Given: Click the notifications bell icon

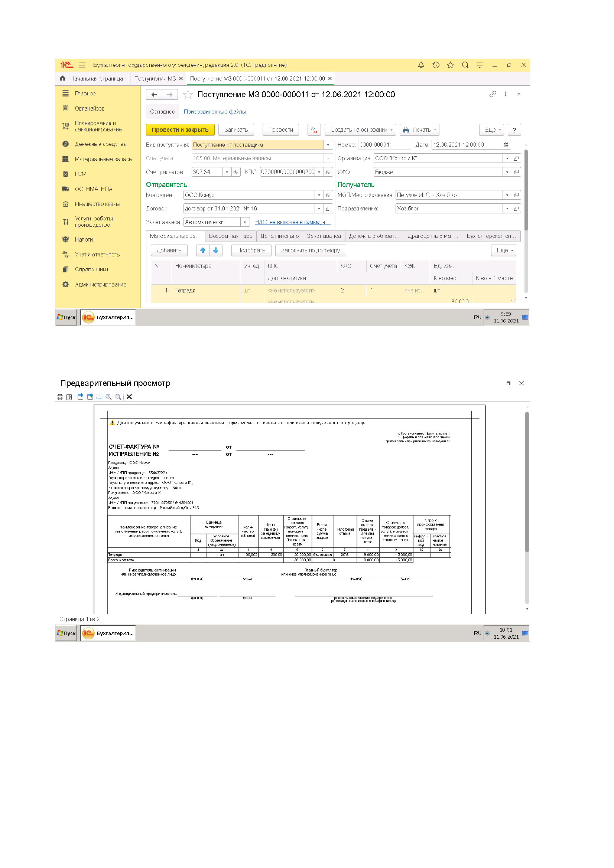Looking at the screenshot, I should tap(421, 65).
